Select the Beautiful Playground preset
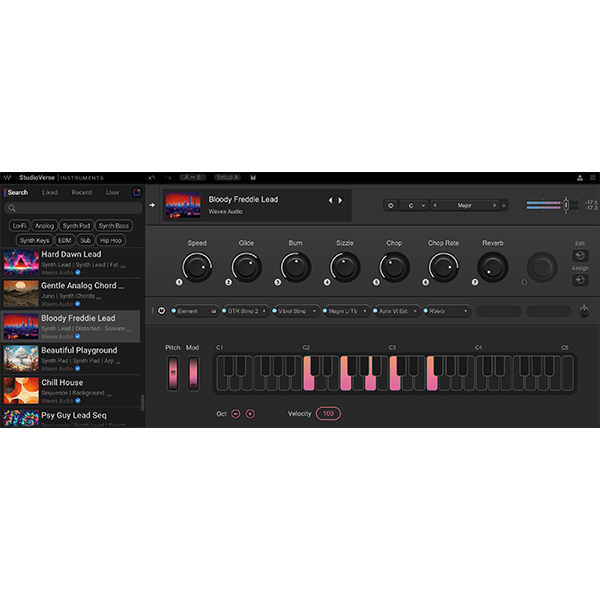The image size is (600, 600). 72,359
